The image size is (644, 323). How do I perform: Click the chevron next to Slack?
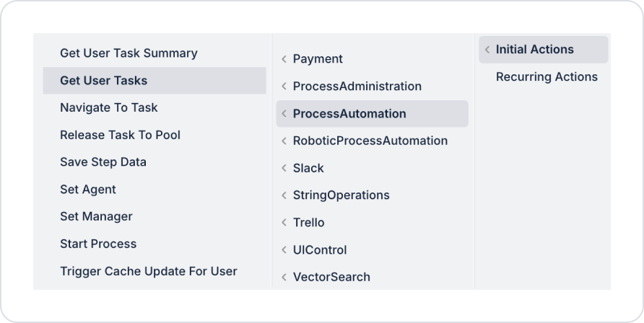[284, 168]
